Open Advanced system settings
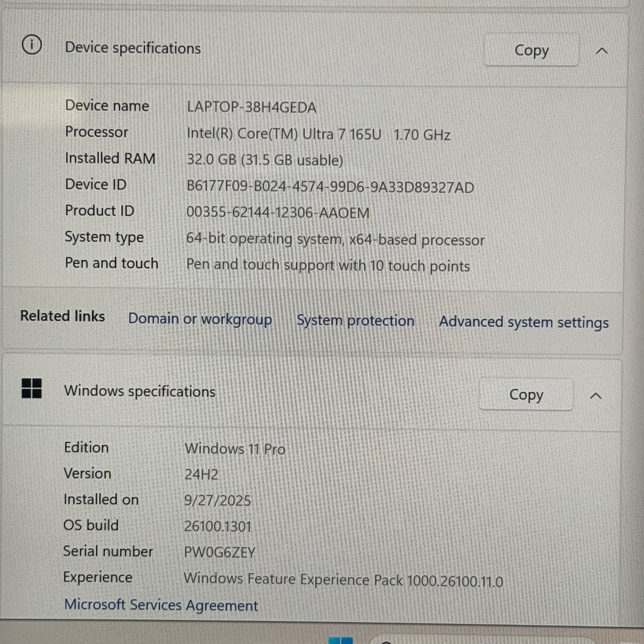This screenshot has height=644, width=644. [524, 322]
